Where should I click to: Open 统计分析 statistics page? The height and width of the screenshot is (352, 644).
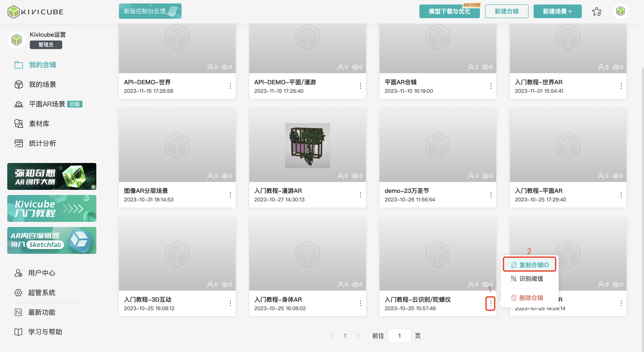pos(42,143)
